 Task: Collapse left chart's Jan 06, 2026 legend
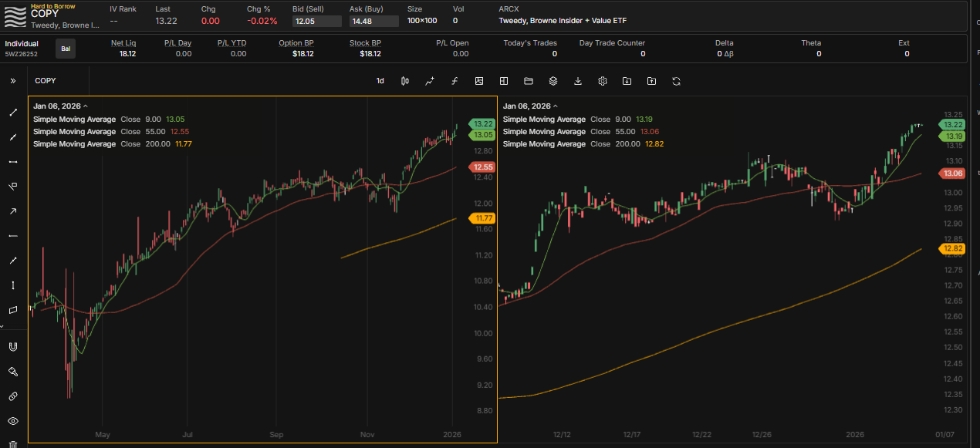tap(86, 106)
